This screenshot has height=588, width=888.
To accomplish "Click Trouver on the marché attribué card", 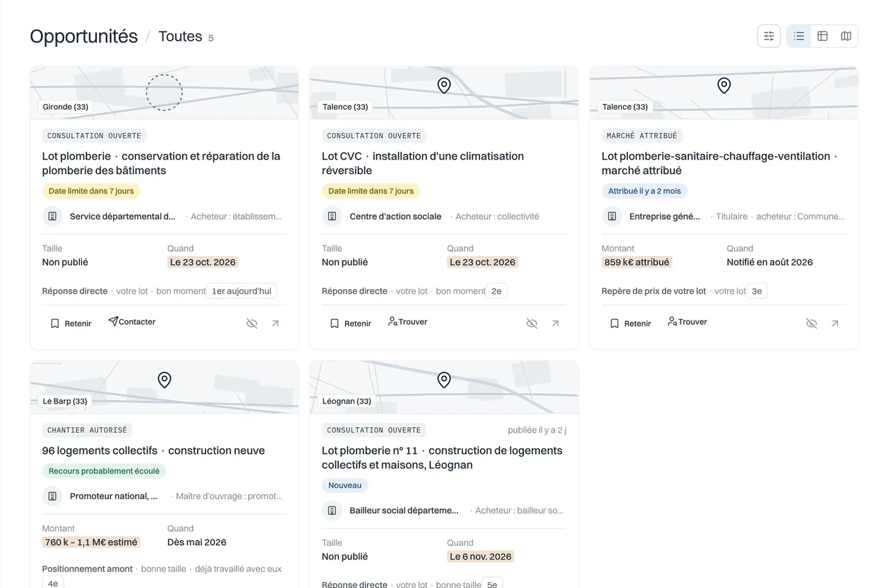I will [x=688, y=322].
